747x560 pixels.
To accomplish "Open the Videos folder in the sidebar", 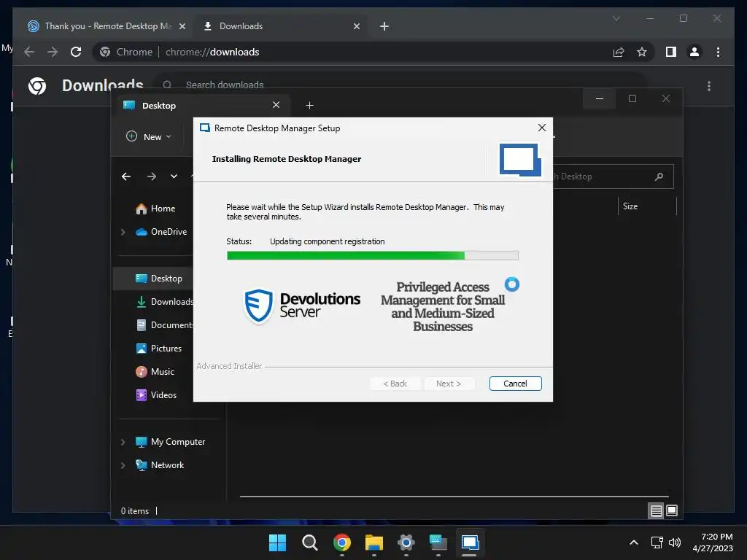I will [156, 395].
